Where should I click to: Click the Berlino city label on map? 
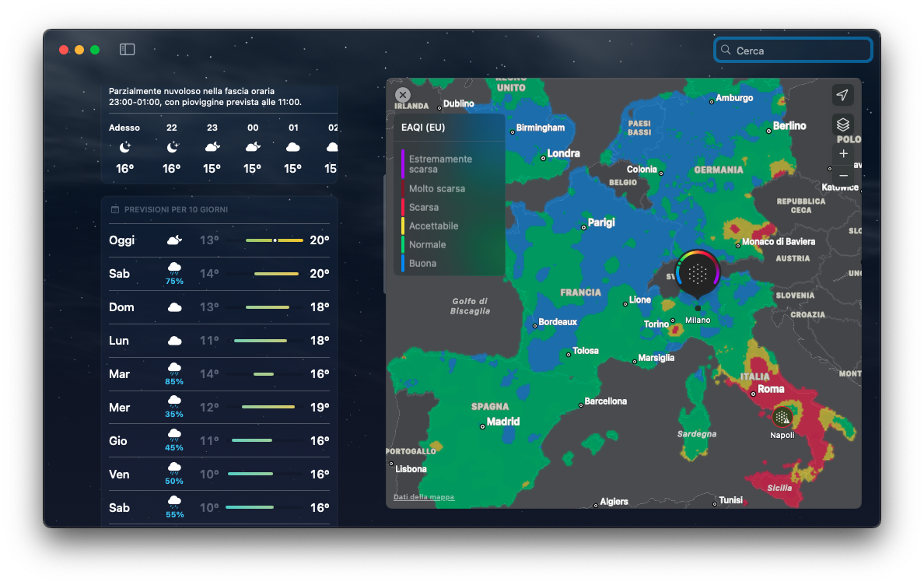click(x=789, y=126)
